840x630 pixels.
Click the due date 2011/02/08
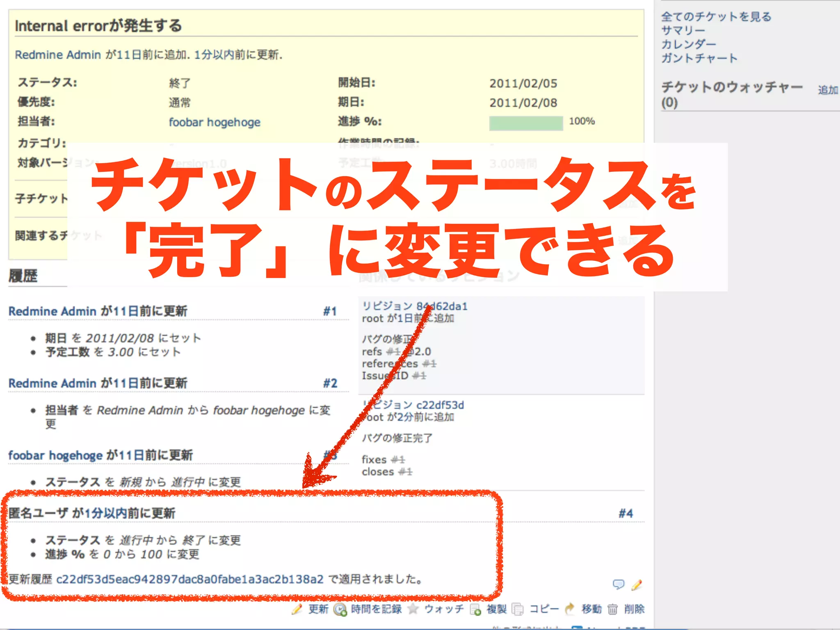coord(523,103)
